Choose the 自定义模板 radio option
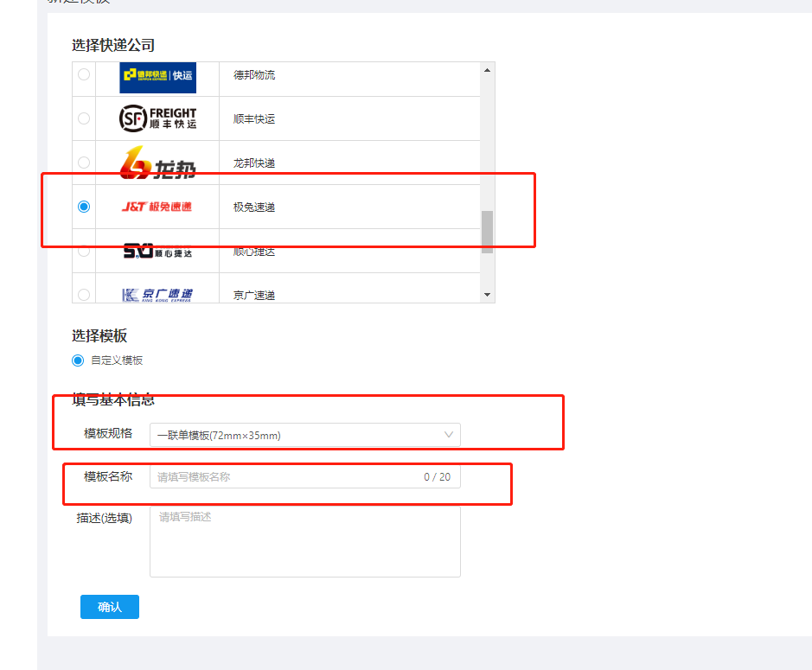 pos(78,361)
